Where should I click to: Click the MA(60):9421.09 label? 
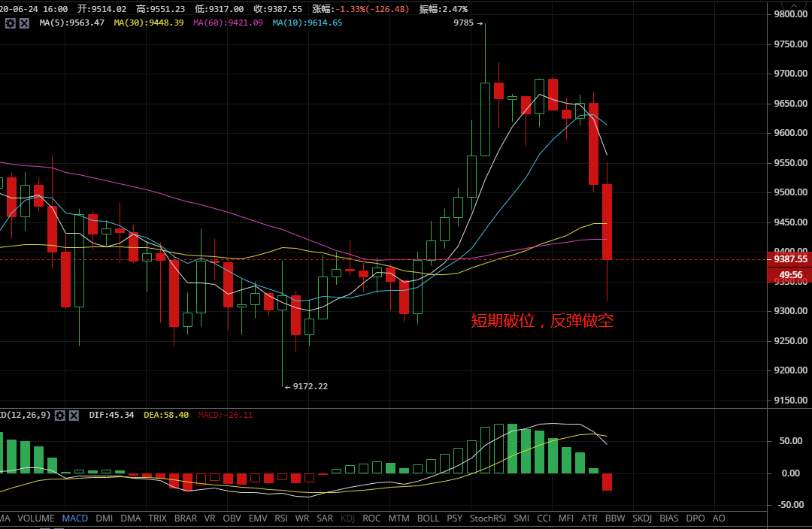228,23
